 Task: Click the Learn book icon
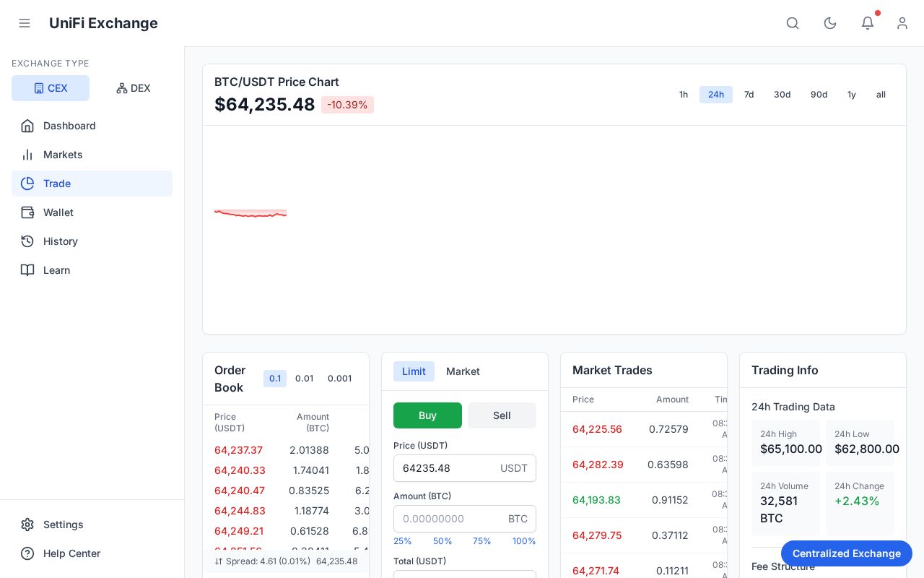pyautogui.click(x=27, y=270)
